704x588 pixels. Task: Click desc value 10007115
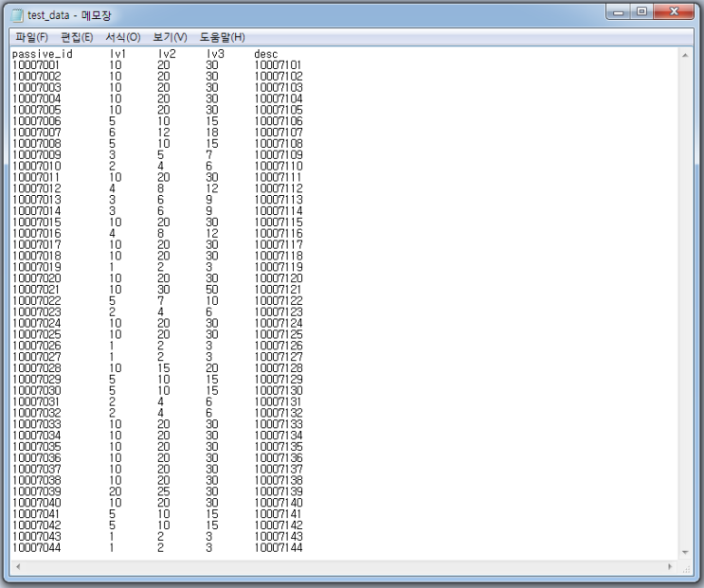coord(279,222)
